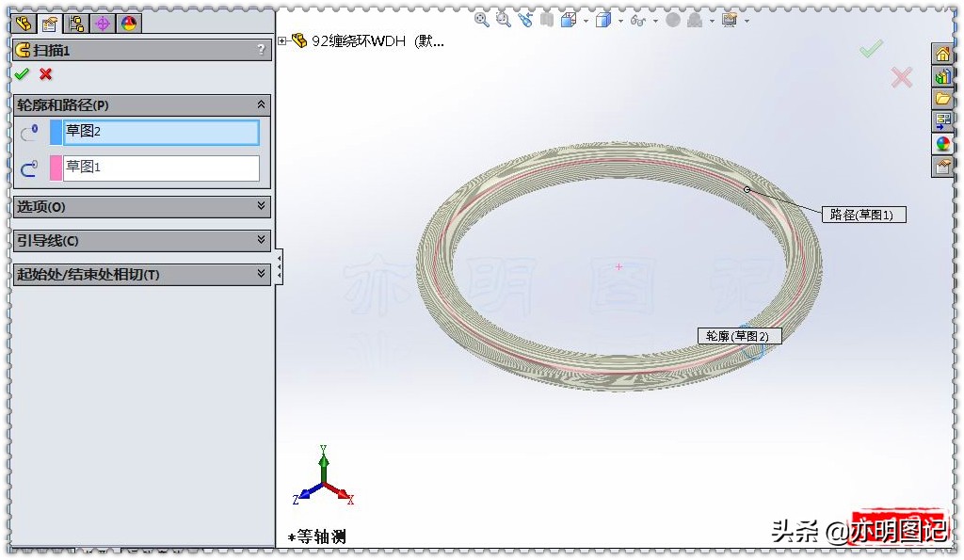Confirm the sweep with the green check

click(x=21, y=75)
